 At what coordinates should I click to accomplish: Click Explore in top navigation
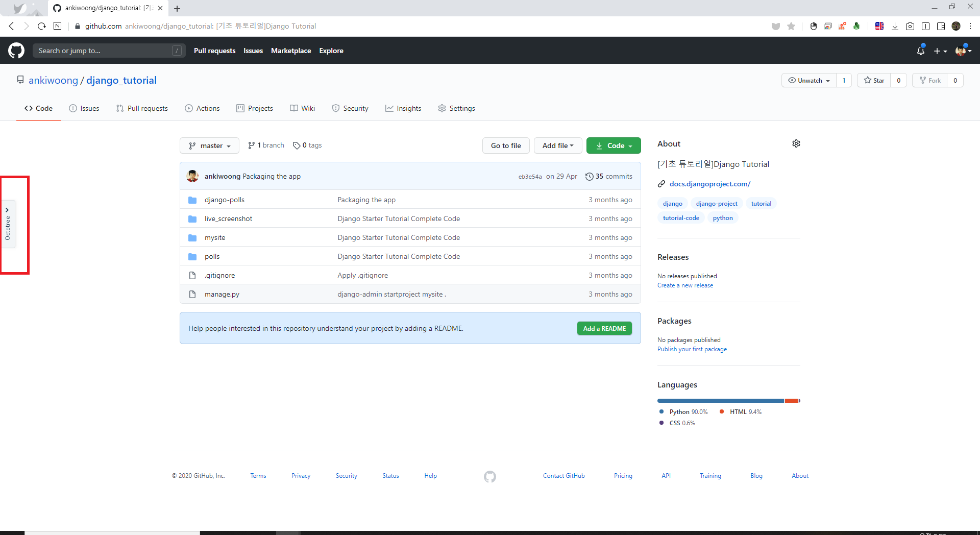(x=331, y=51)
